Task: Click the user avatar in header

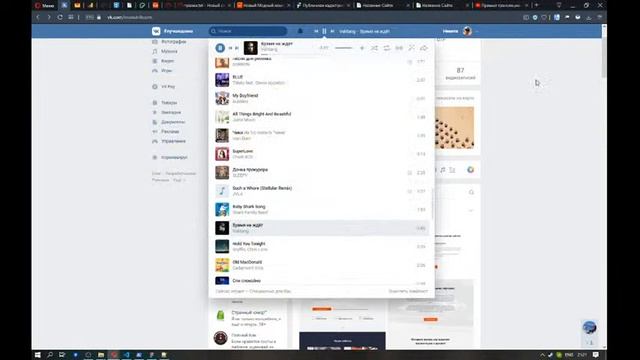Action: (467, 31)
